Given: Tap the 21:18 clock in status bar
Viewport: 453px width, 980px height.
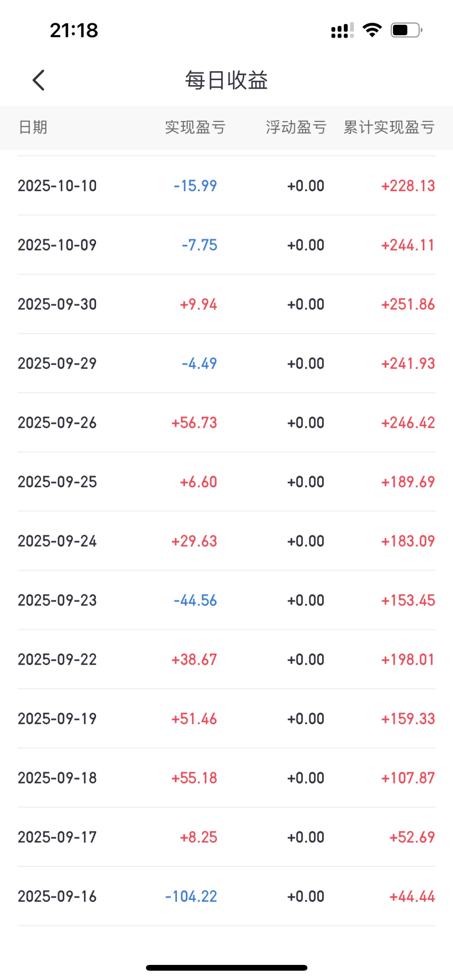Looking at the screenshot, I should coord(74,30).
